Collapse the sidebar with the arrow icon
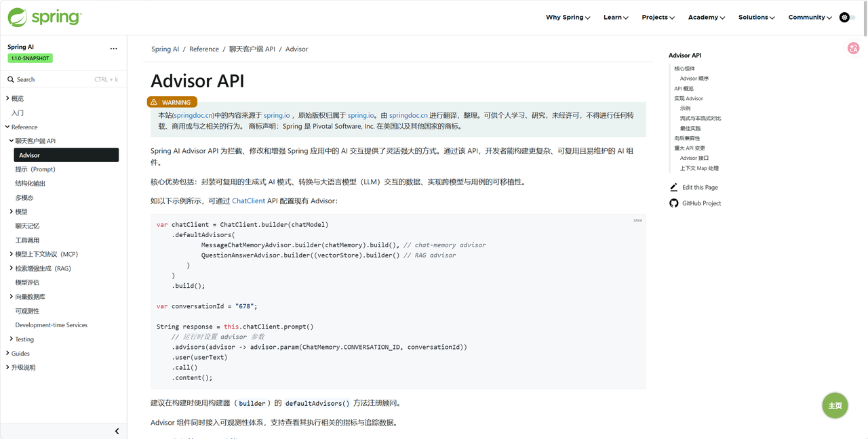The width and height of the screenshot is (868, 439). tap(117, 431)
